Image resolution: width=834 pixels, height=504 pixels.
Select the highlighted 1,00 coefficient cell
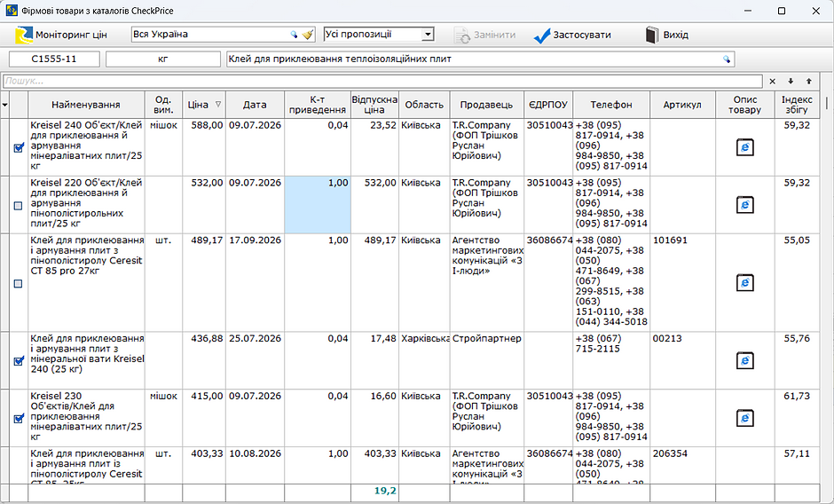(x=318, y=205)
